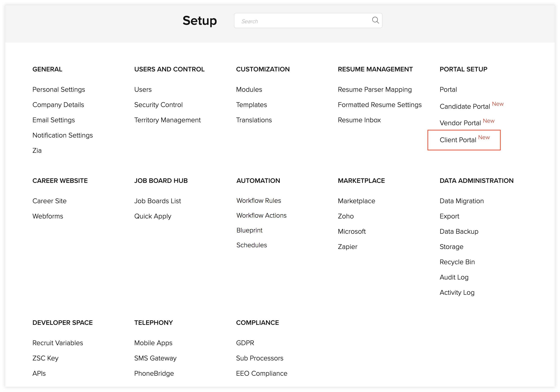Open Personal Settings under General
The image size is (560, 392).
pos(59,89)
